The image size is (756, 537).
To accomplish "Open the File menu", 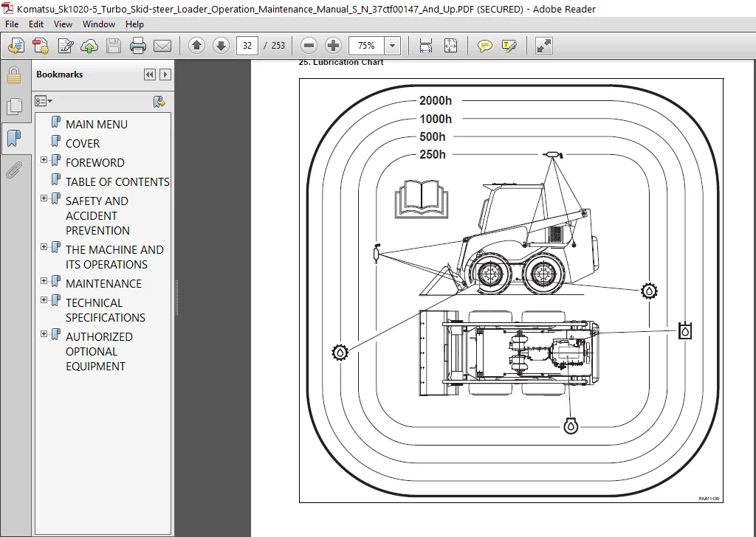I will pyautogui.click(x=12, y=24).
